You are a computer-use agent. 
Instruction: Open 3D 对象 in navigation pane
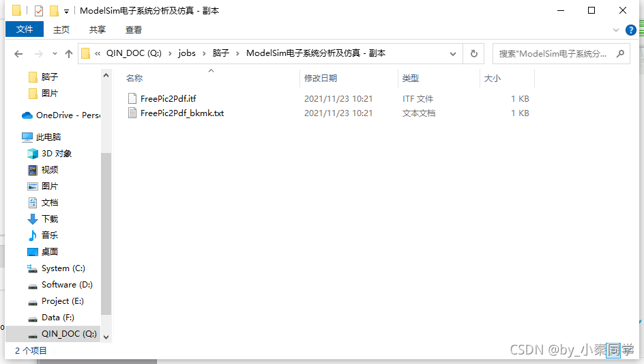(56, 154)
